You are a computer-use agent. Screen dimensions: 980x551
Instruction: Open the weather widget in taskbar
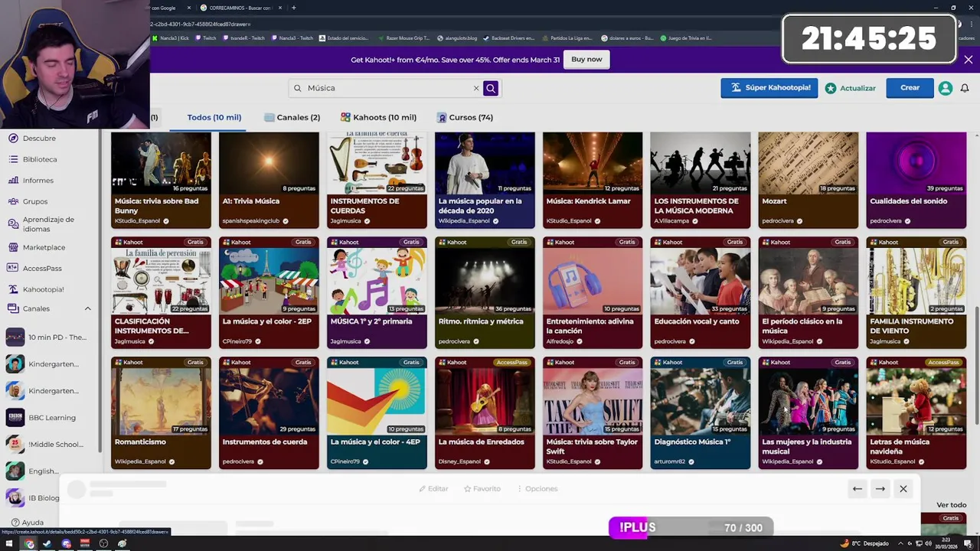[x=865, y=543]
